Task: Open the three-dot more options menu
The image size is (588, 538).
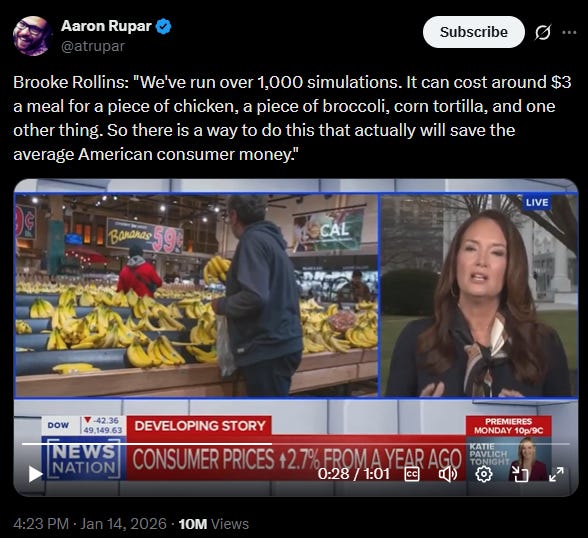Action: [569, 33]
